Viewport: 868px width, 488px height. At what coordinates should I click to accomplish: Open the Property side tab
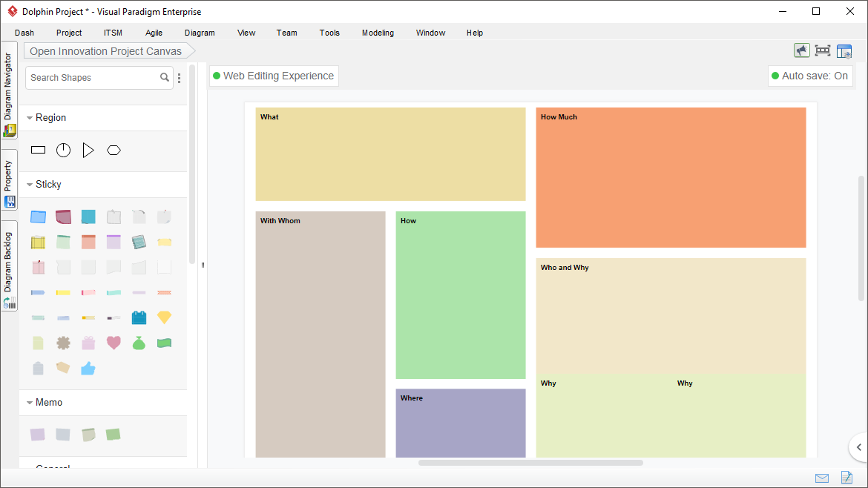pos(9,179)
